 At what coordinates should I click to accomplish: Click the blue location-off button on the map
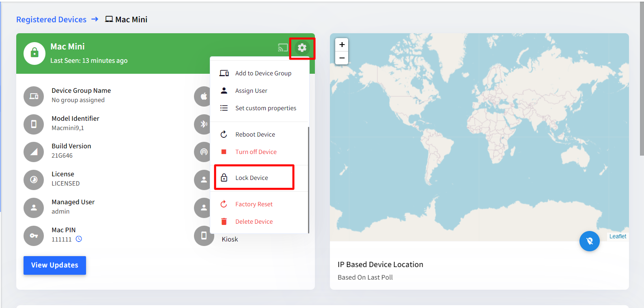[590, 241]
